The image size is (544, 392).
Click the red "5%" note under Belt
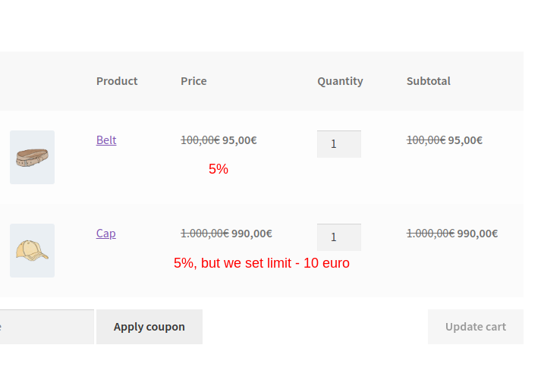pyautogui.click(x=219, y=169)
